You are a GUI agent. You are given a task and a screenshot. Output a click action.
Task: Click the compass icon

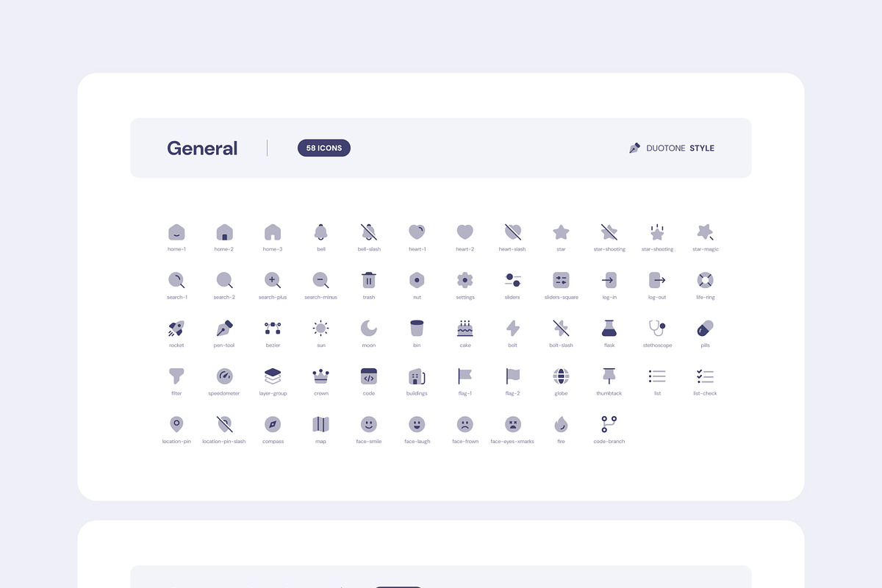[x=273, y=424]
